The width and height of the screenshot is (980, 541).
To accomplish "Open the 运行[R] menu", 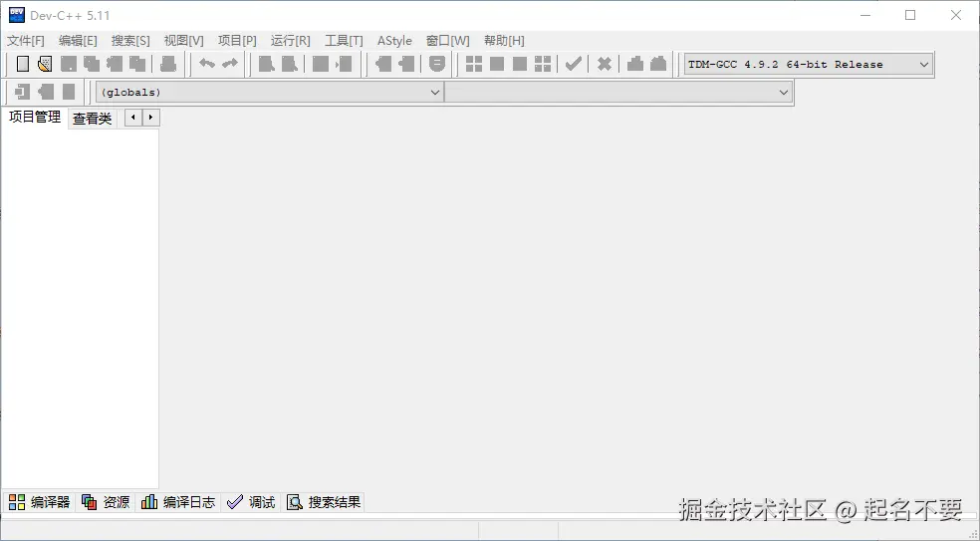I will click(290, 41).
